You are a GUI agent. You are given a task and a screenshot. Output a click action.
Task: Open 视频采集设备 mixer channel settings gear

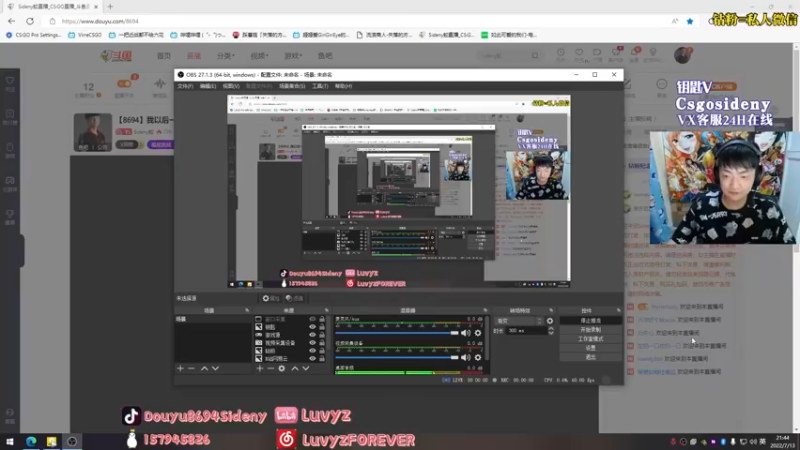[x=478, y=358]
